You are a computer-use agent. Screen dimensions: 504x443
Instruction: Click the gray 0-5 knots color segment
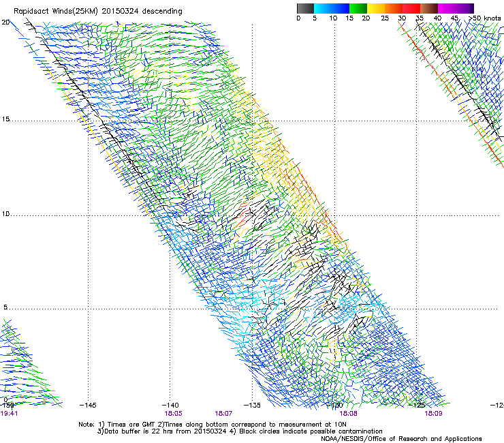[x=305, y=8]
